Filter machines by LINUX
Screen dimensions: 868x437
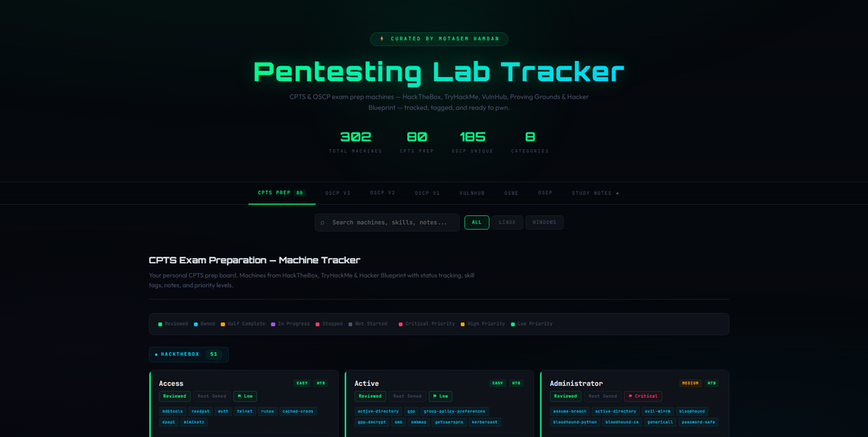(507, 222)
